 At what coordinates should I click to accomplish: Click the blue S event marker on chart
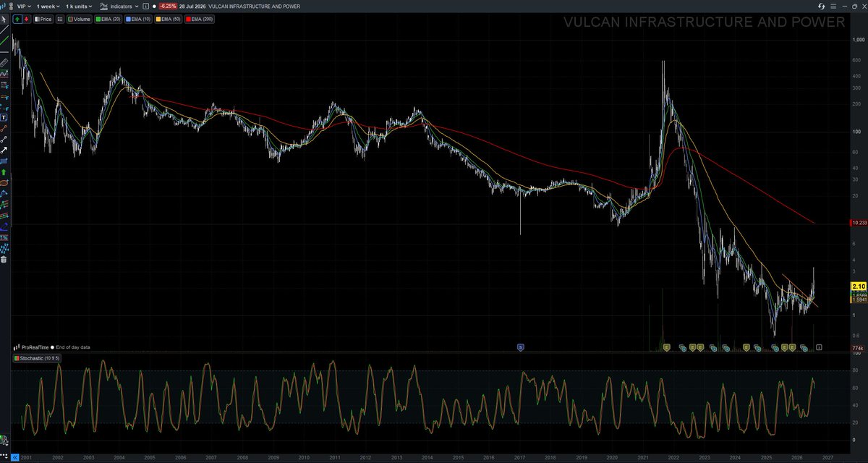pos(520,347)
